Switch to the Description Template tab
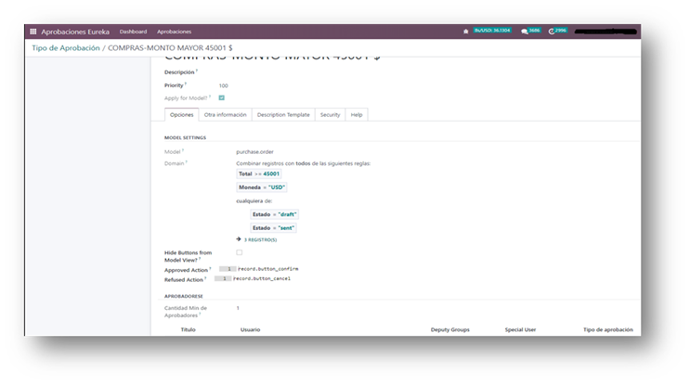690x385 pixels. [x=283, y=115]
